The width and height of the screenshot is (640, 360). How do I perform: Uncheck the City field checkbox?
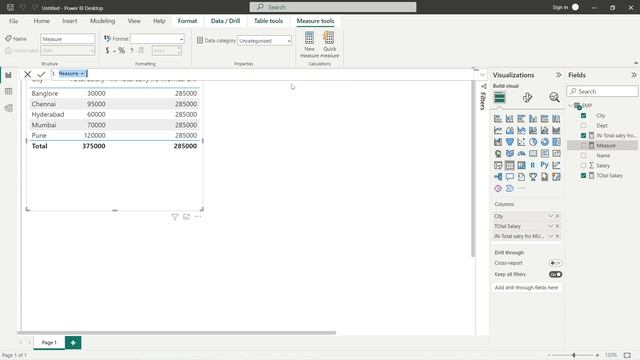[583, 116]
